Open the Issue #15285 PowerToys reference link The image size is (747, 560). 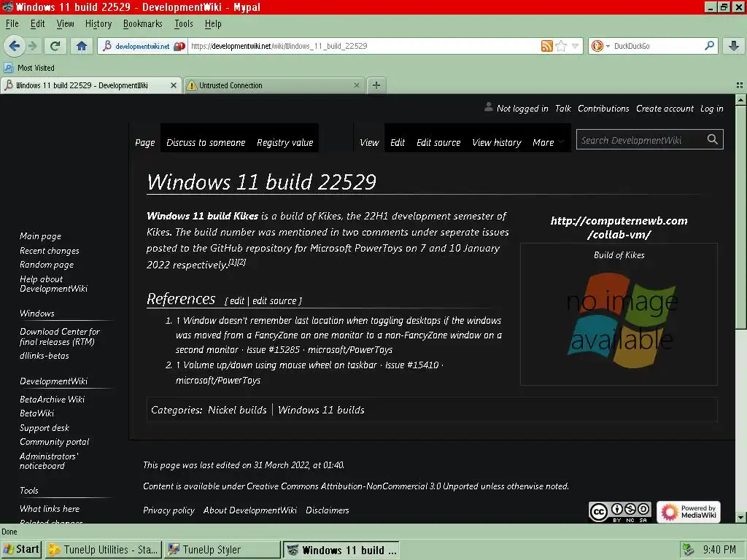coord(338,335)
